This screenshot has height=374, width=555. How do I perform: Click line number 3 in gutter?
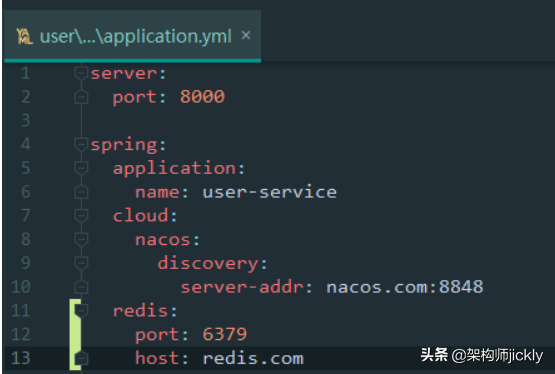pos(25,121)
